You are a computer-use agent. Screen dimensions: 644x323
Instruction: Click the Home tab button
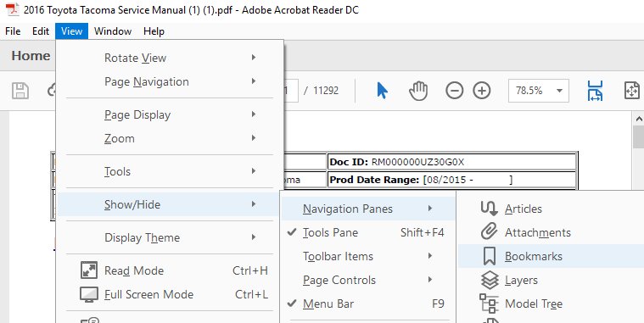(x=31, y=56)
